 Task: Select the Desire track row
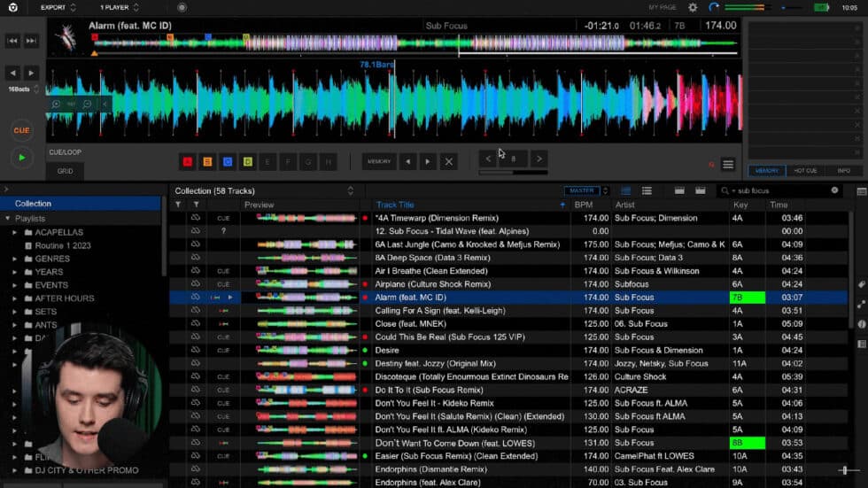pos(387,350)
